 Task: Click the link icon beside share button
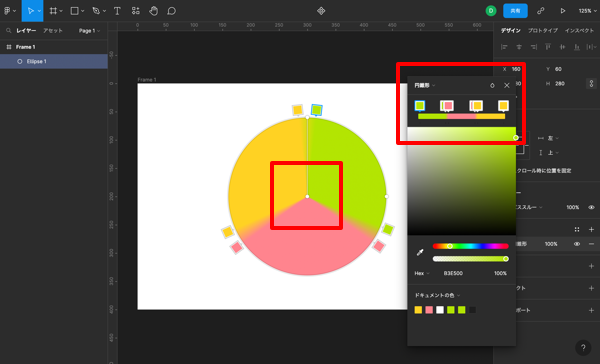coord(540,11)
